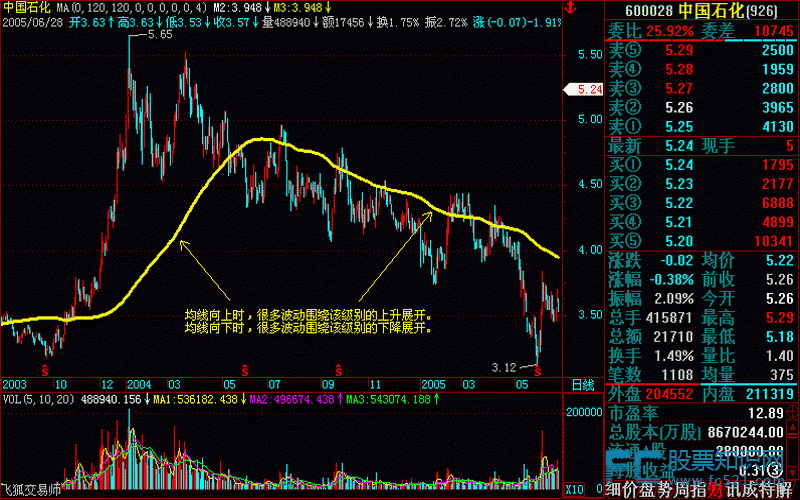Click the 卖② ask row at 5.26
800x500 pixels.
(702, 107)
